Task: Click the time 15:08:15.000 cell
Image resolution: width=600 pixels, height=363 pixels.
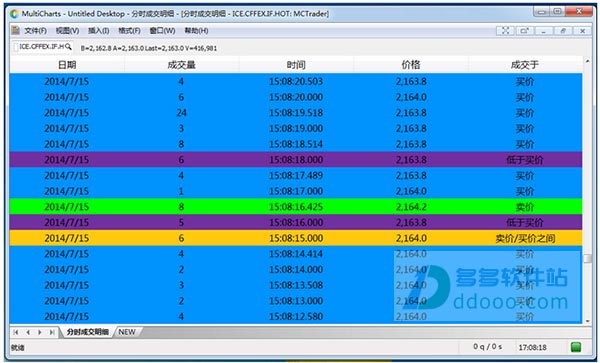Action: tap(296, 238)
